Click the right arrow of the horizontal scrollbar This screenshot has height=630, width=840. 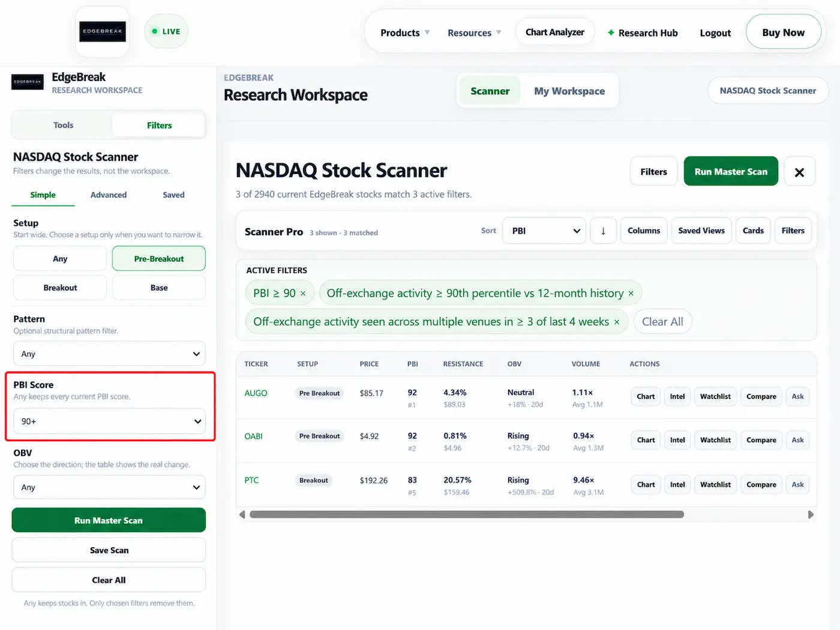click(811, 514)
